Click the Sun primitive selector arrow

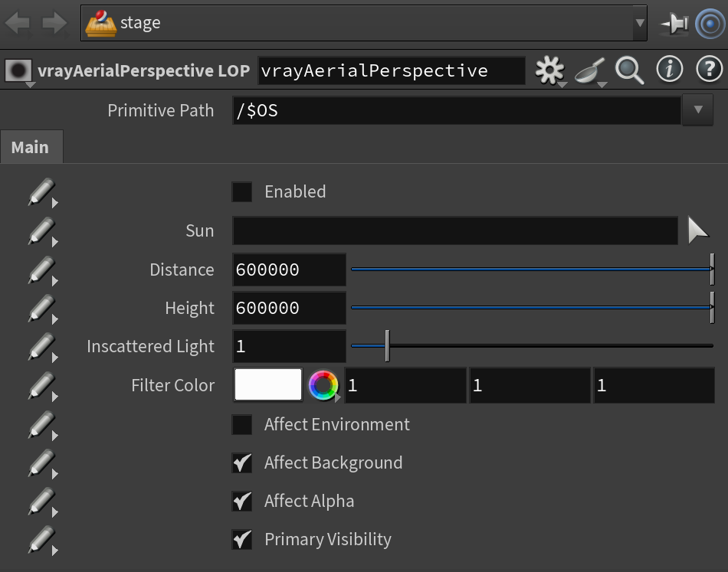point(697,230)
